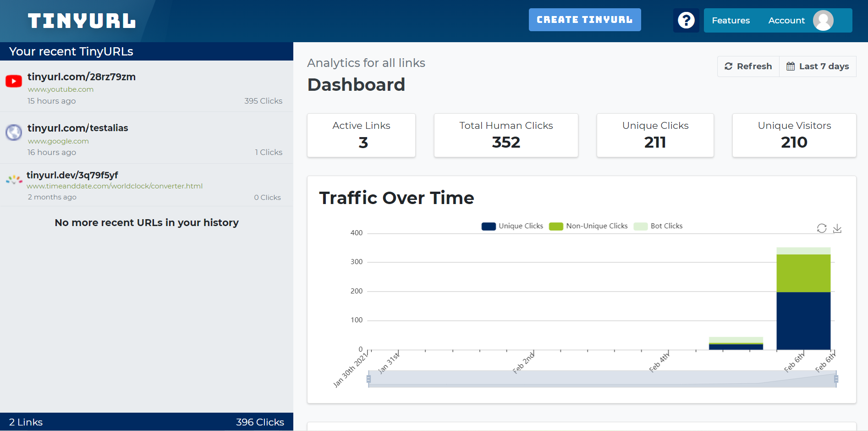Click the timeanddate favicon for 3q79f5yf link

[14, 179]
